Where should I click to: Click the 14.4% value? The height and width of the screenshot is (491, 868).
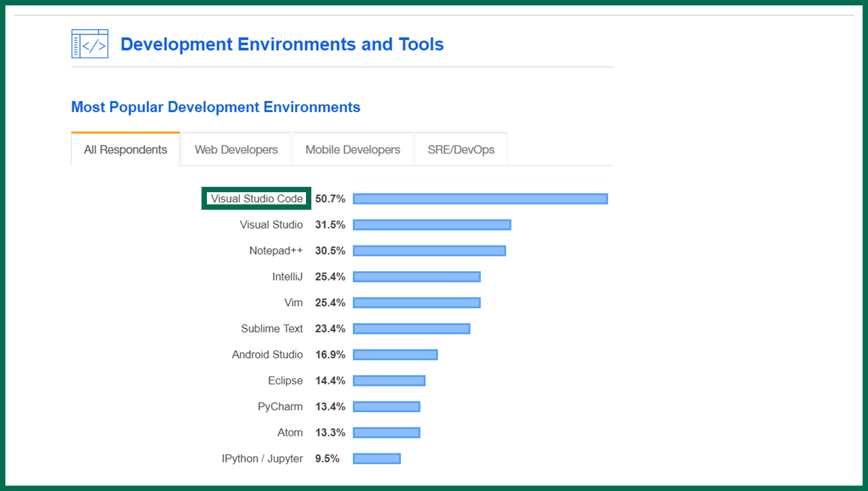click(x=330, y=380)
